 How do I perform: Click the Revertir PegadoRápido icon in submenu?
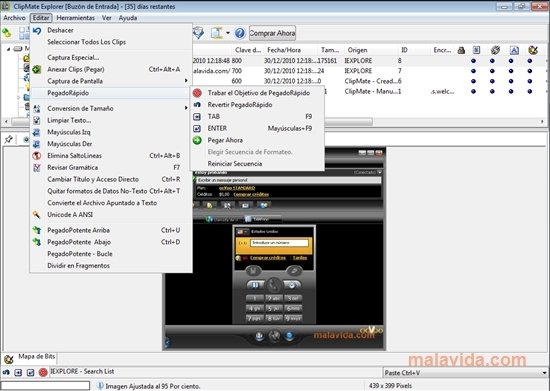coord(197,105)
